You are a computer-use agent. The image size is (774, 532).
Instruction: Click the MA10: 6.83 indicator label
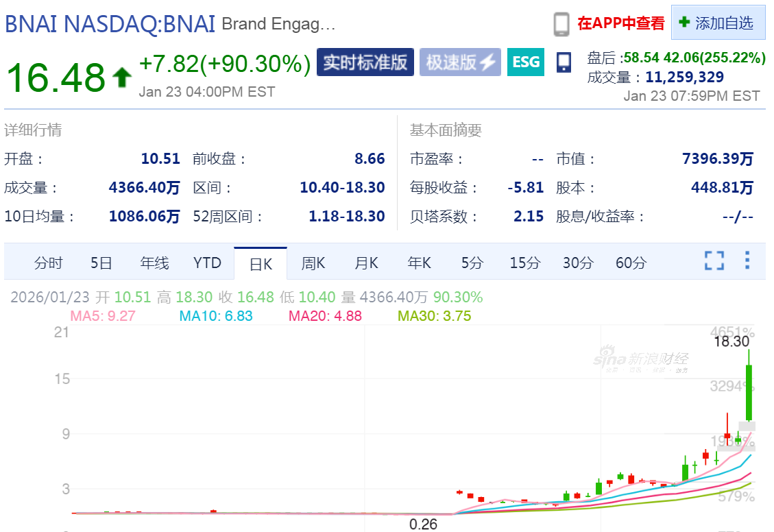(216, 316)
